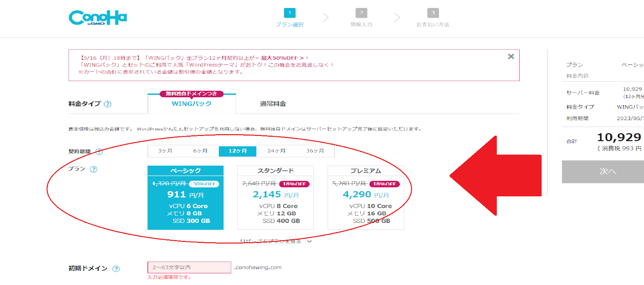Viewport: 644px width, 285px height.
Task: Select the 24ヶ月 contract period
Action: pyautogui.click(x=277, y=151)
